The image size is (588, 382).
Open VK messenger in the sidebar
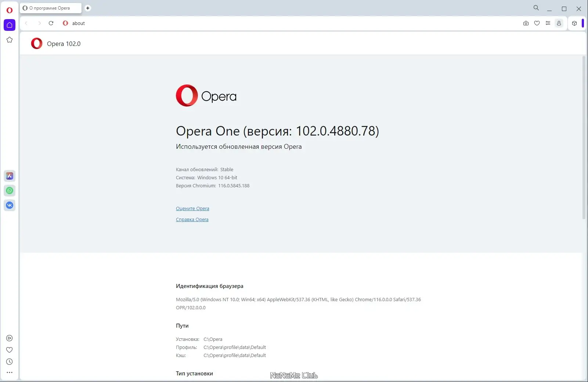point(10,205)
